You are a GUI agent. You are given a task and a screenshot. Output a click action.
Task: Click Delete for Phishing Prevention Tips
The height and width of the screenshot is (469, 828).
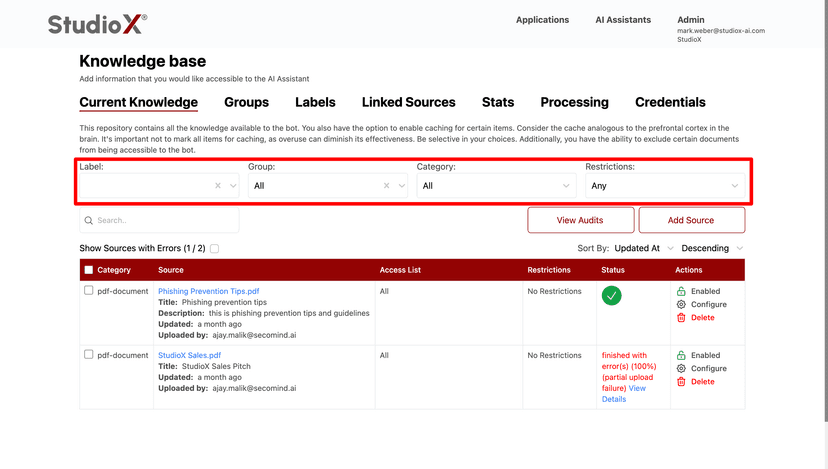[703, 317]
